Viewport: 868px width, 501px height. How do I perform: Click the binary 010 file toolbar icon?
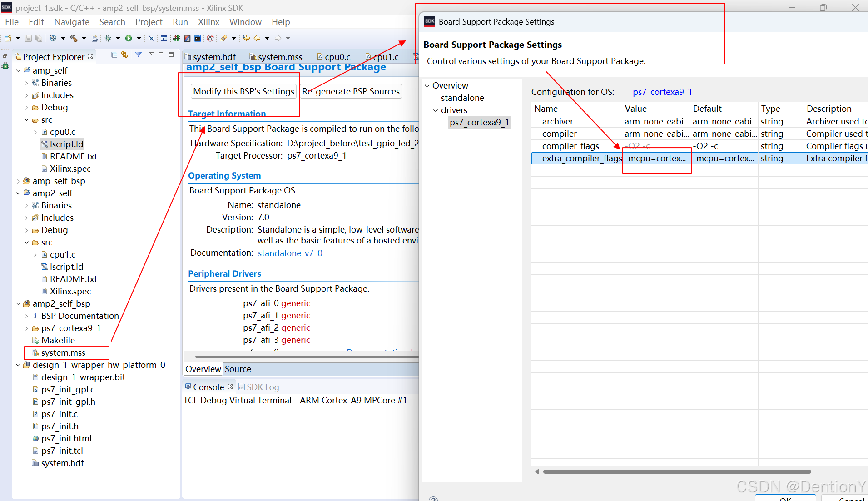point(94,38)
